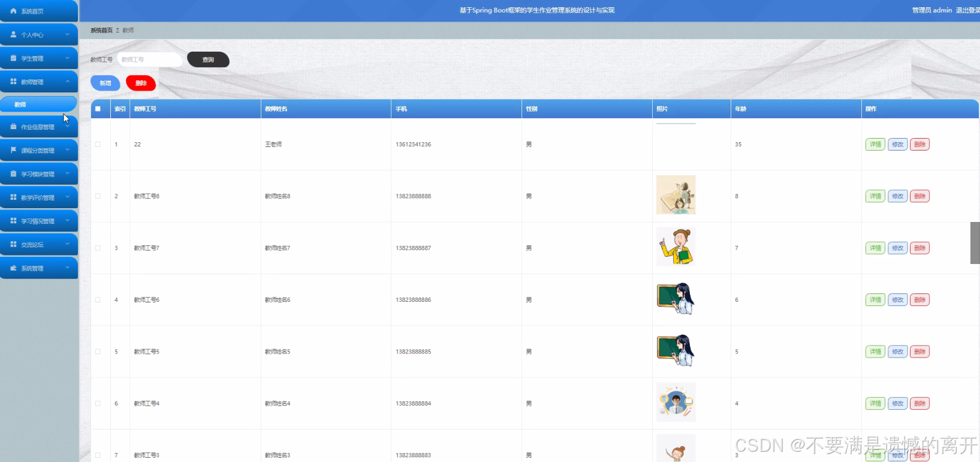The width and height of the screenshot is (980, 462).
Task: Click 修改 for 教师工号4 row
Action: coord(897,403)
